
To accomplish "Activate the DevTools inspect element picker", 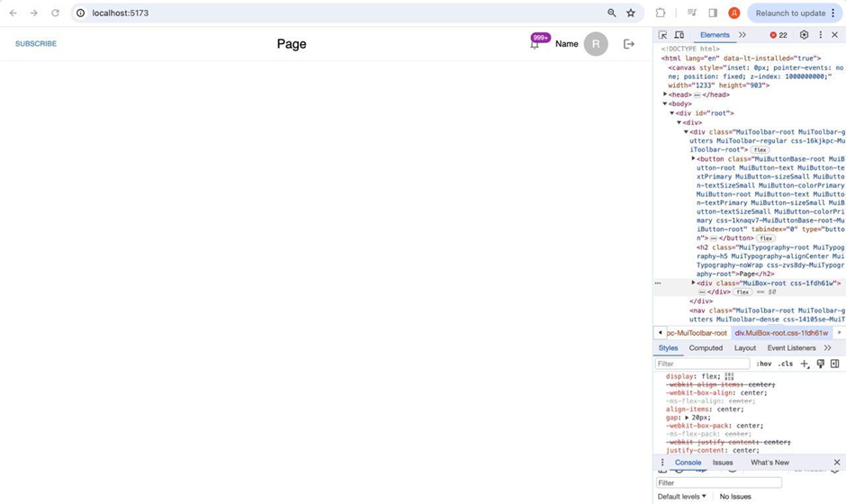I will 662,35.
